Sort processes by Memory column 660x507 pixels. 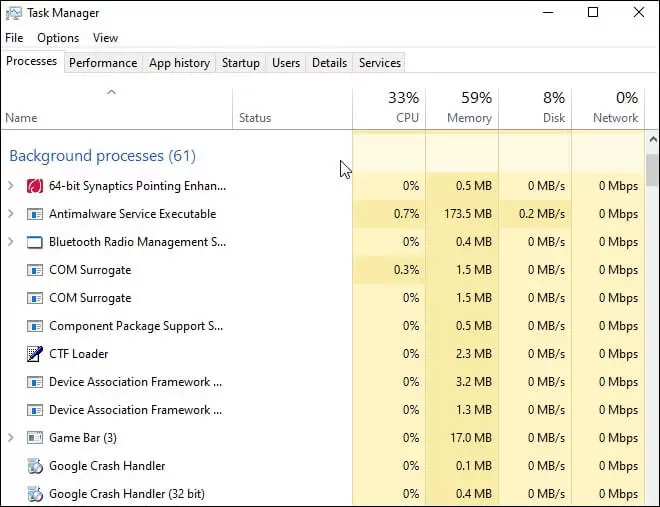tap(462, 109)
